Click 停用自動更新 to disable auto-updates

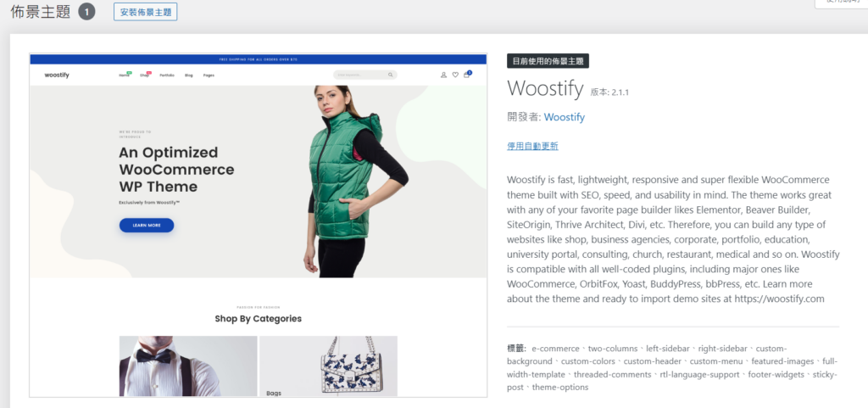(x=532, y=146)
